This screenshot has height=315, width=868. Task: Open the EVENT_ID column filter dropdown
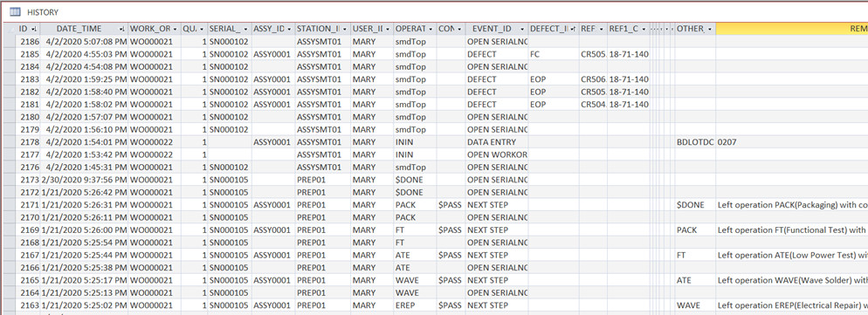522,29
